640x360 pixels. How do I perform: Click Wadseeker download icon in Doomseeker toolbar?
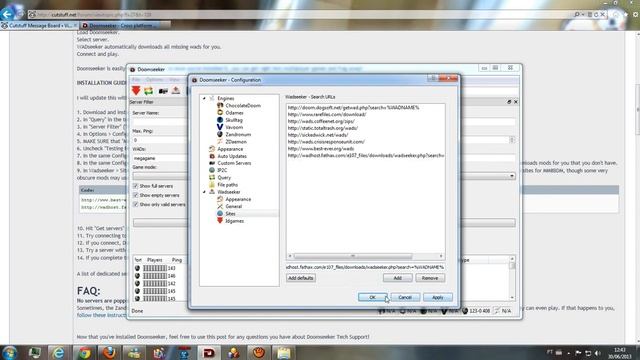tap(176, 91)
